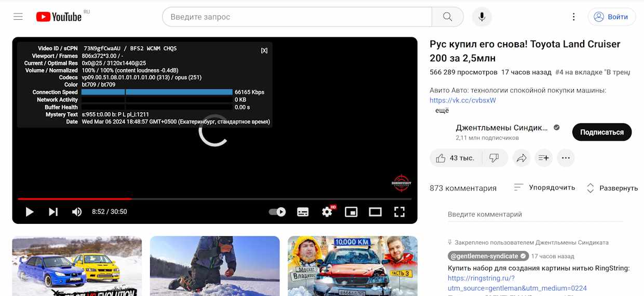Open the Subaru vs Evolution thumbnail
Viewport: 644px width, 296px height.
pyautogui.click(x=77, y=266)
